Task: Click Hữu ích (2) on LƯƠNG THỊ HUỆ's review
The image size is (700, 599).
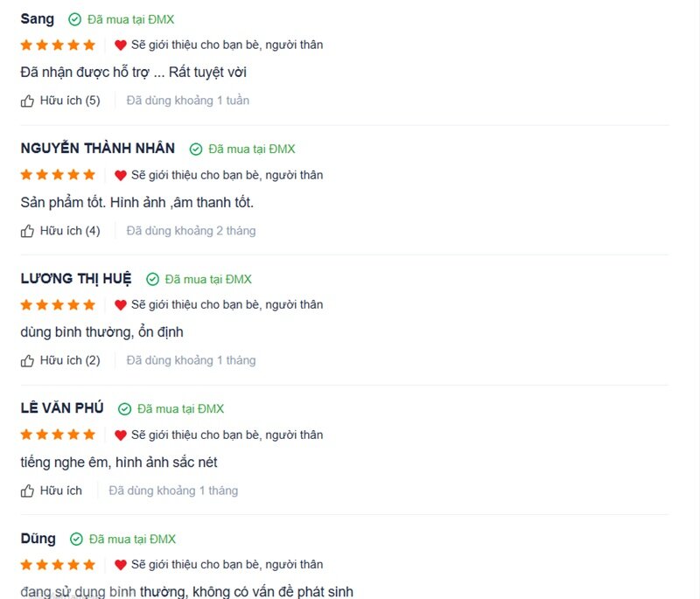Action: 70,360
